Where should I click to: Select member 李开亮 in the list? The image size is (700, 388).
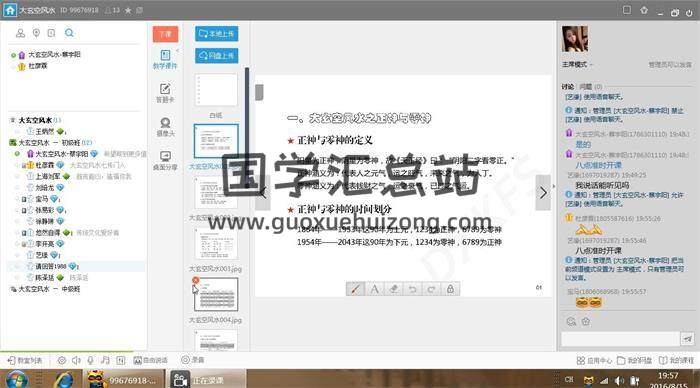44,244
